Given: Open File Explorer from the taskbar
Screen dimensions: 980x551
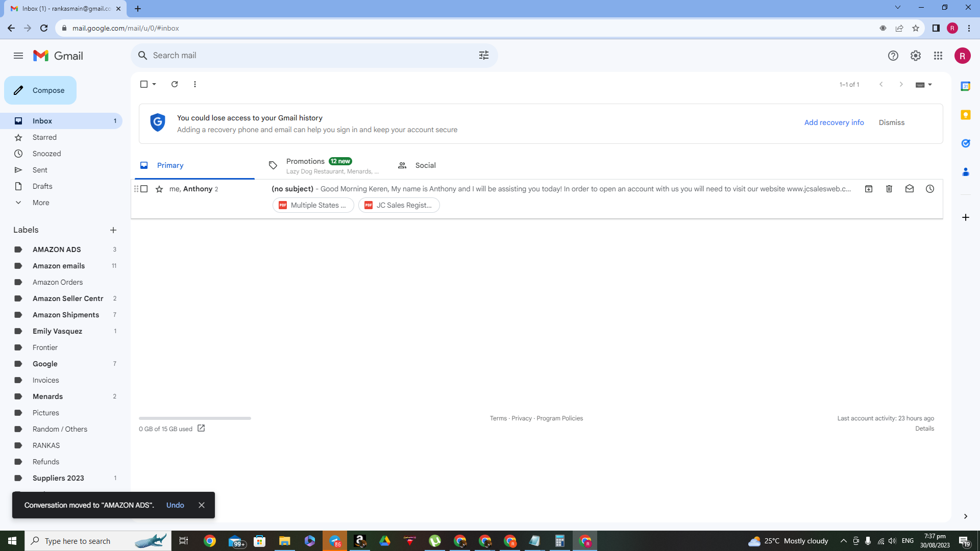Looking at the screenshot, I should click(x=284, y=541).
